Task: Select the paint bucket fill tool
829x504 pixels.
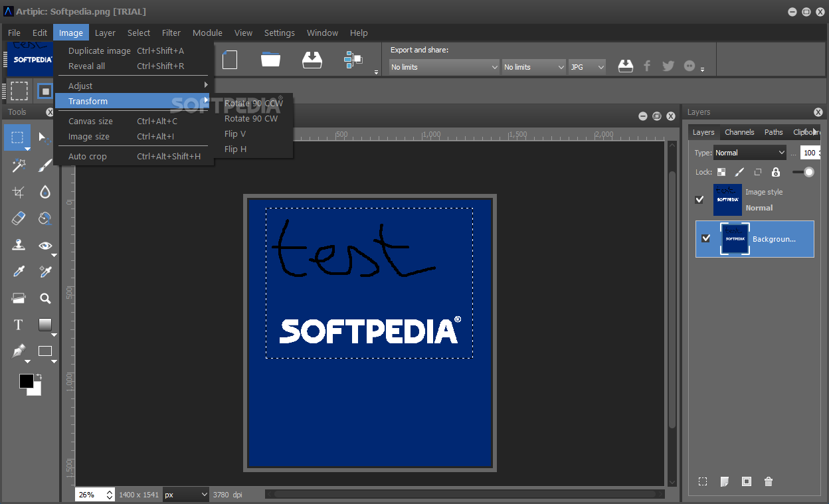Action: click(x=45, y=218)
